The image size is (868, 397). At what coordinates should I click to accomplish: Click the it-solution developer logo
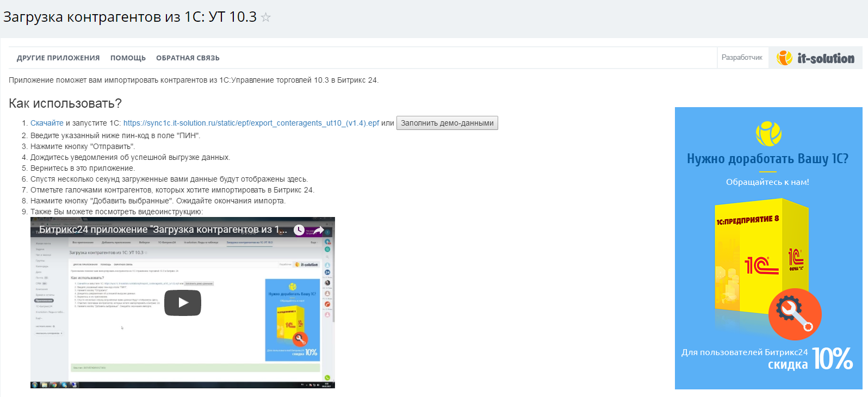click(815, 58)
